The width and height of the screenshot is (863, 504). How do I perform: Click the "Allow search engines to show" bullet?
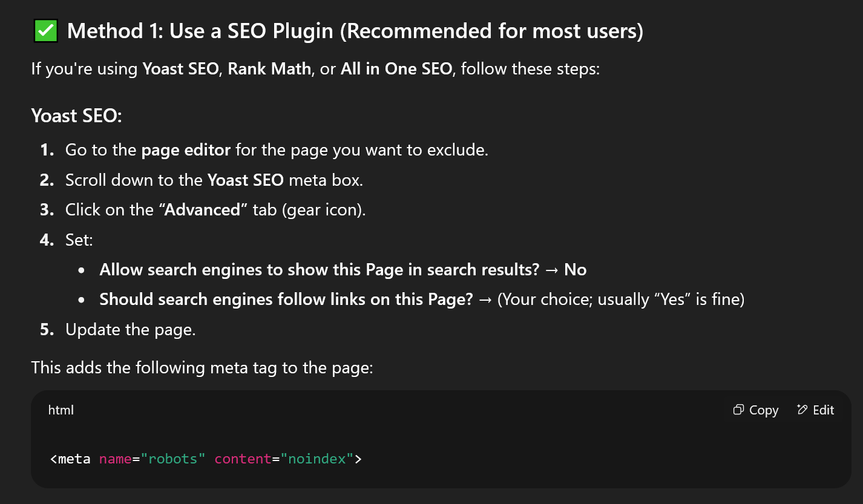pyautogui.click(x=319, y=270)
